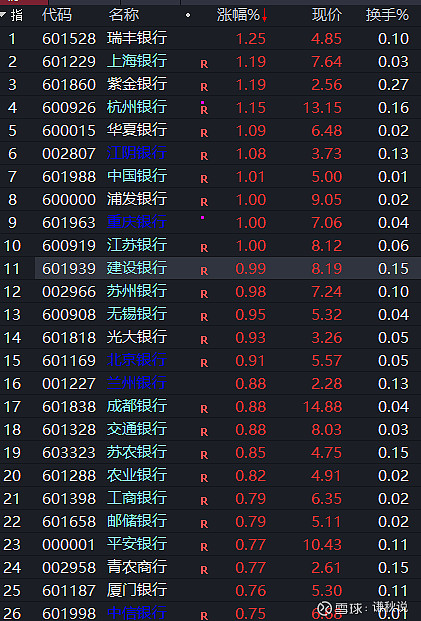This screenshot has height=621, width=421.
Task: Click the magenta dot marker beside 重庆银行
Action: [x=203, y=217]
